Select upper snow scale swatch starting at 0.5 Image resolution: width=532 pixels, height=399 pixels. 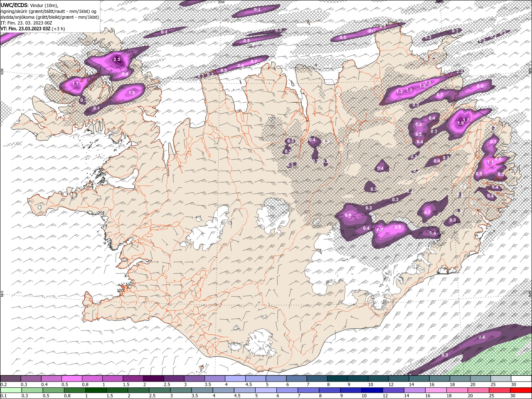pyautogui.click(x=71, y=379)
